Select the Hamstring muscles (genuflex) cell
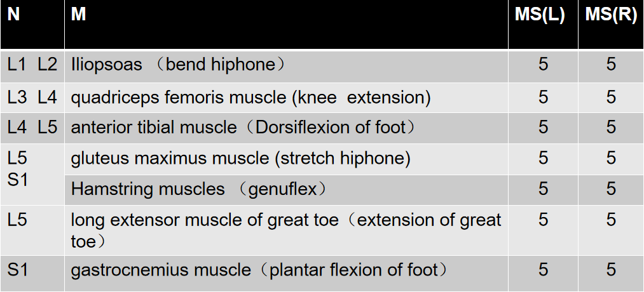Image resolution: width=644 pixels, height=292 pixels. pos(286,189)
